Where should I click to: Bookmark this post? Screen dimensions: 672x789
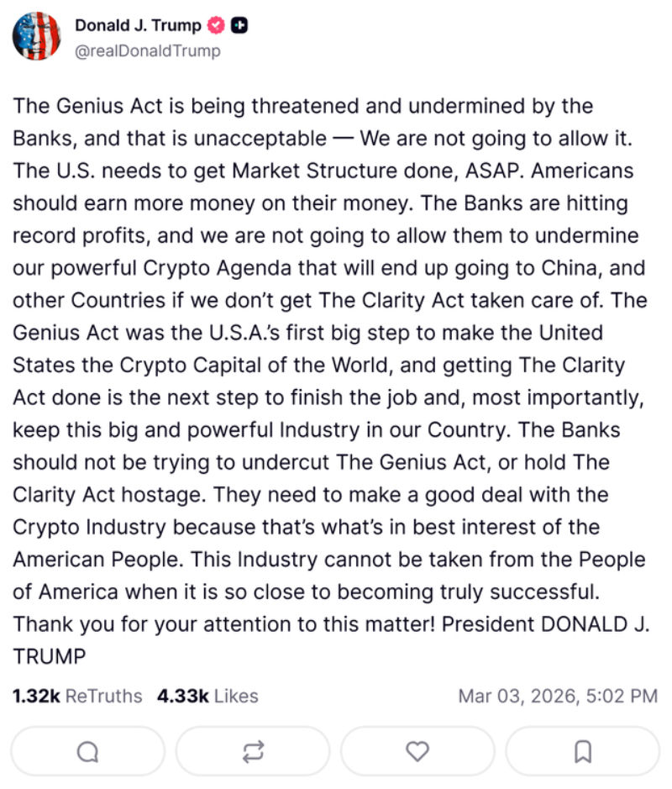(x=582, y=750)
